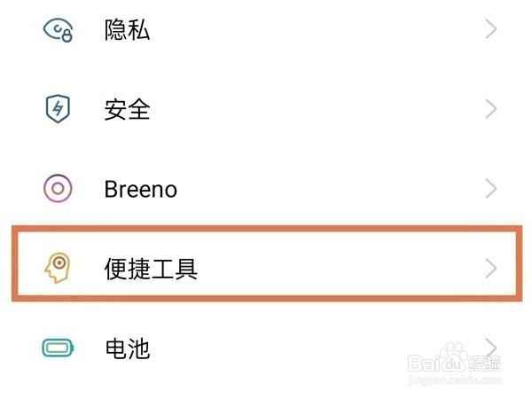Select the 安全 menu label
The image size is (532, 399).
pos(127,110)
